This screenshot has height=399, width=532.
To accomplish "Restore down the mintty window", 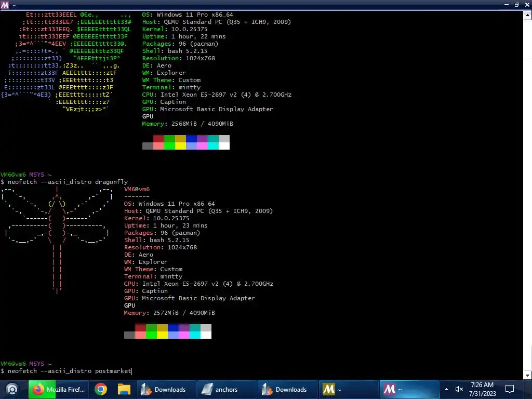I will (517, 5).
